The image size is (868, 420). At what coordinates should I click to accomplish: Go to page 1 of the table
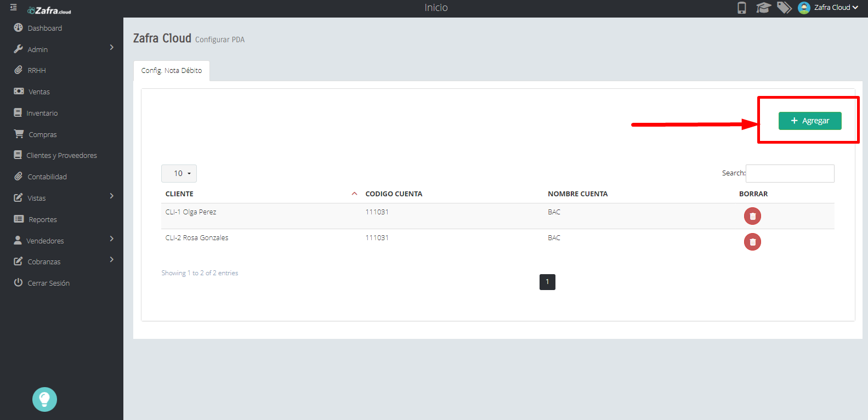pos(547,282)
